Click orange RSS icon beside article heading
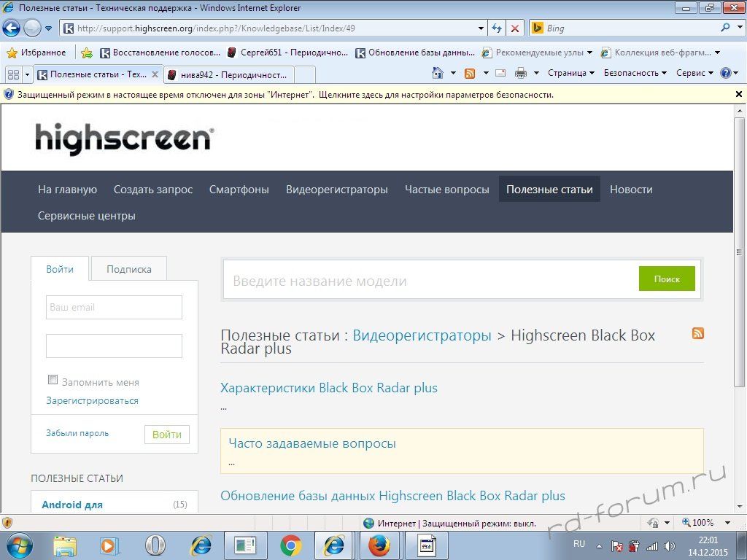The image size is (747, 560). [698, 333]
